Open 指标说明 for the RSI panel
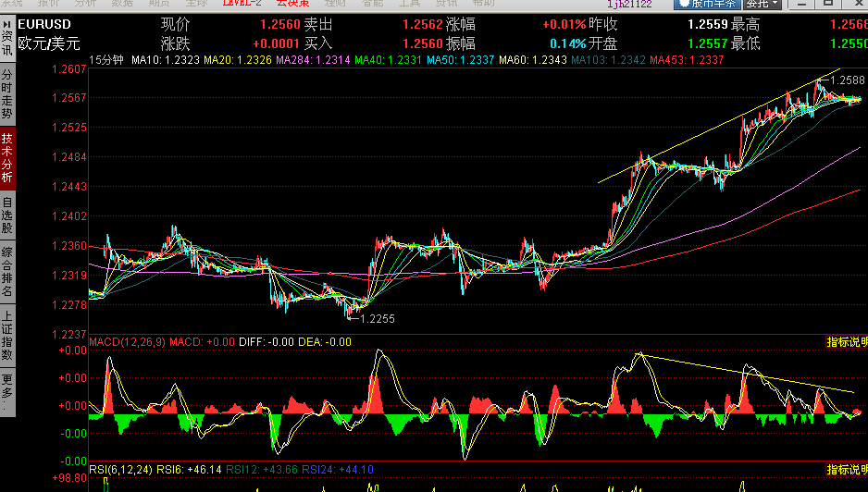The image size is (868, 492). 847,469
